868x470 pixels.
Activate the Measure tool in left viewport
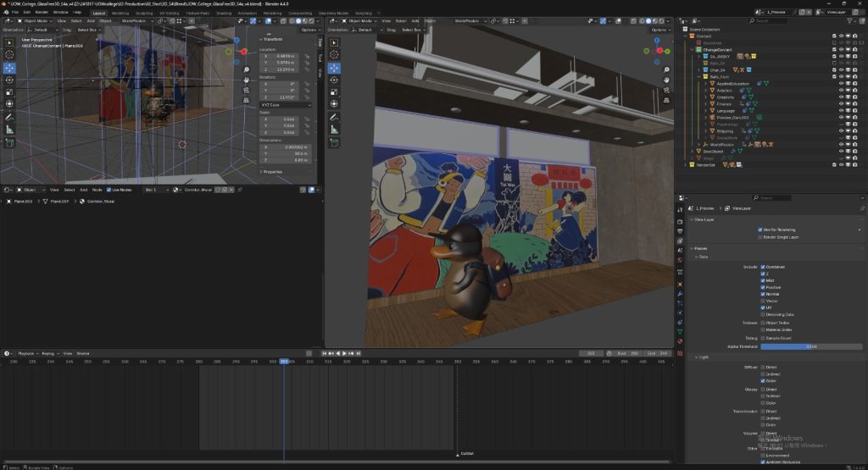point(9,130)
